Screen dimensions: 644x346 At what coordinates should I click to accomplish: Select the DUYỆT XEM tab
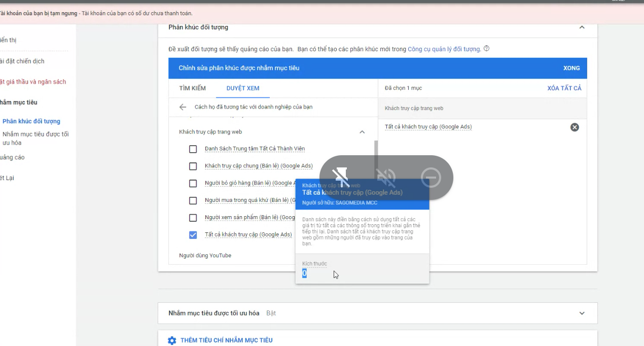[243, 88]
